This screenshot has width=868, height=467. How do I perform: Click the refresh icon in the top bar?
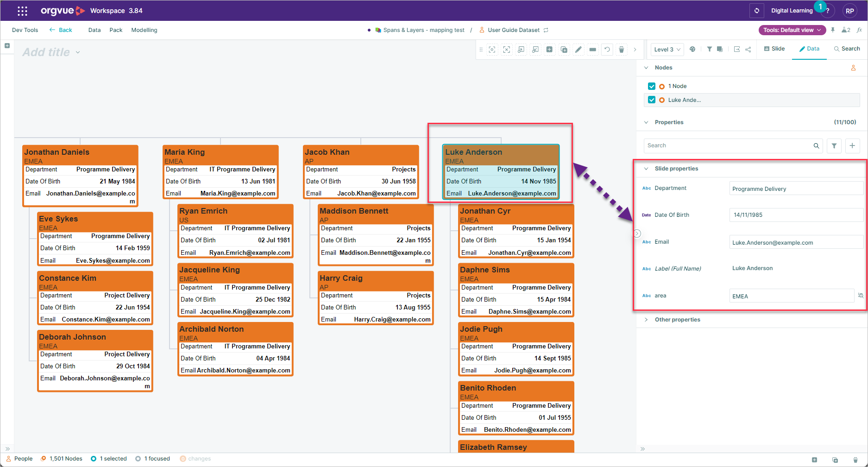point(757,11)
